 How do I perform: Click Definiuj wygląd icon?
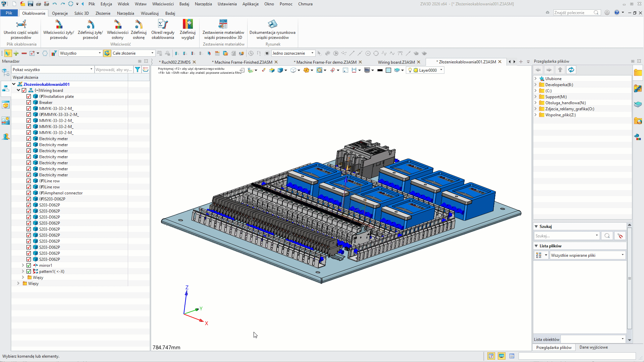[187, 24]
